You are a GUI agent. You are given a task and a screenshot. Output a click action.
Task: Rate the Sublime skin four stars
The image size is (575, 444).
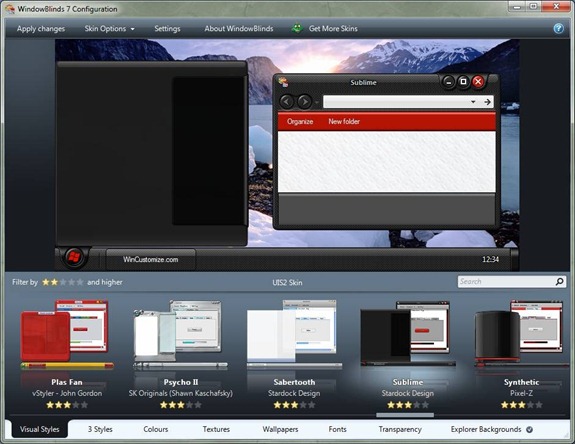coord(416,405)
